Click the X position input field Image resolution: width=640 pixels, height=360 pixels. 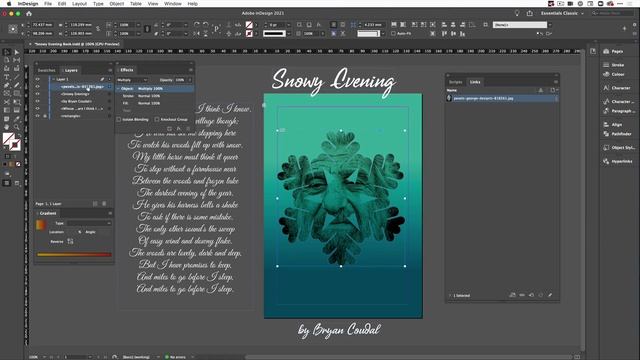click(x=42, y=25)
